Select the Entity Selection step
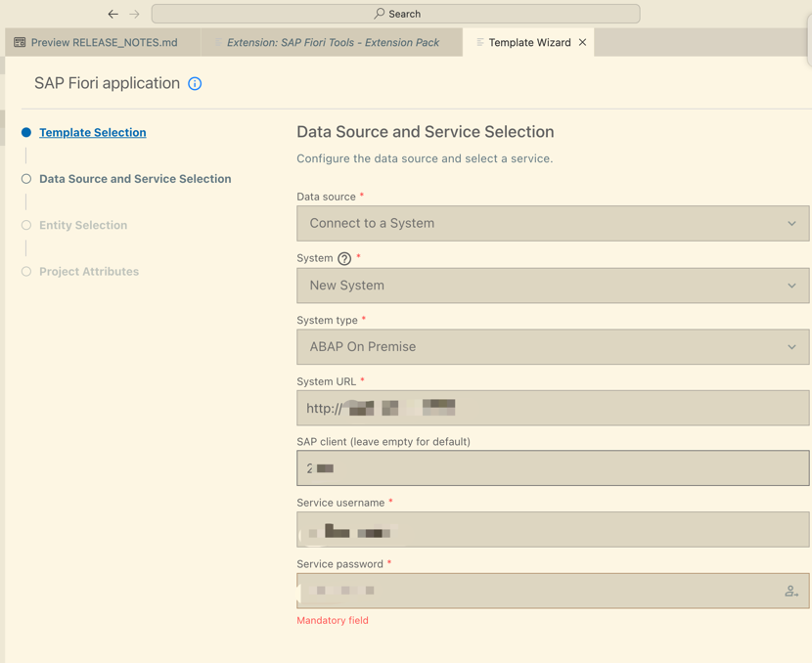Viewport: 812px width, 663px height. tap(83, 225)
